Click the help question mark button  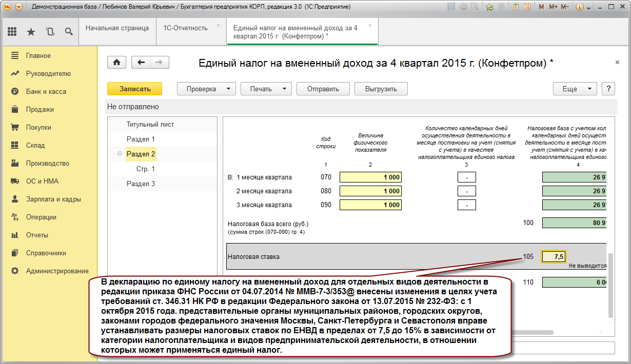(608, 89)
